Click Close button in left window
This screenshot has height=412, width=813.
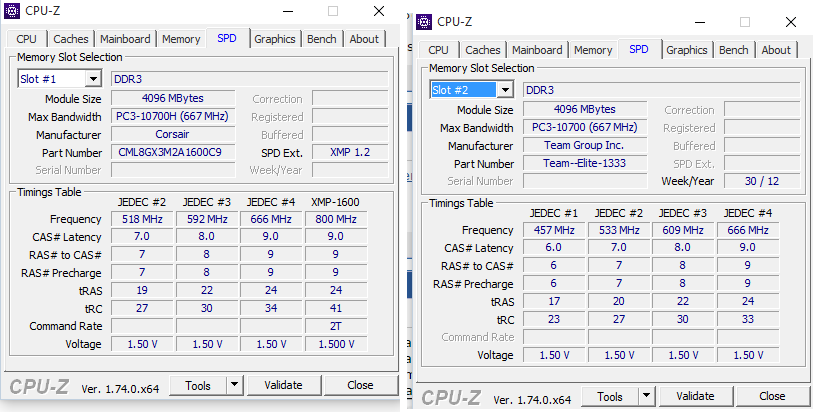click(x=360, y=385)
